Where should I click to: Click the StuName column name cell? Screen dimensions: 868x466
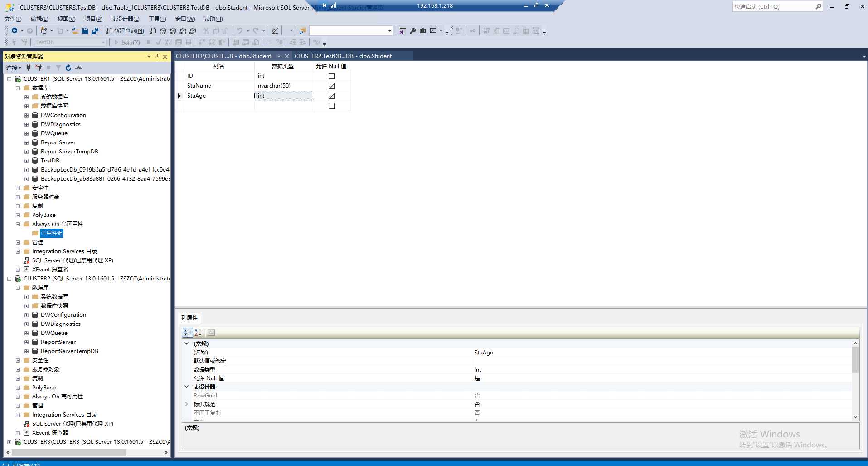pyautogui.click(x=219, y=86)
